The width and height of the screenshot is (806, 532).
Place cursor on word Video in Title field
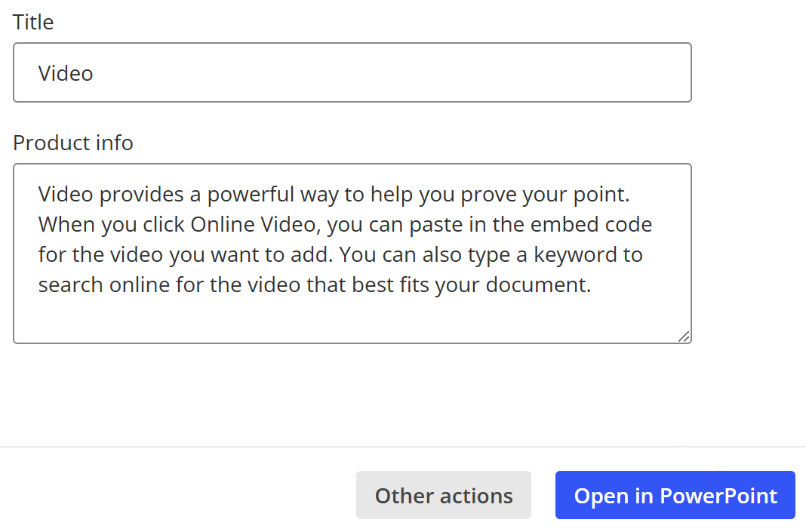coord(66,73)
